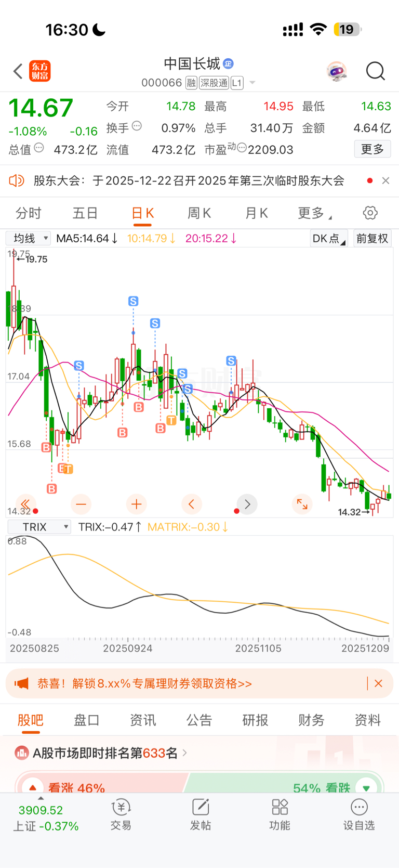Viewport: 399px width, 868px height.
Task: Tap info icon next to 市盈动
Action: pyautogui.click(x=242, y=148)
